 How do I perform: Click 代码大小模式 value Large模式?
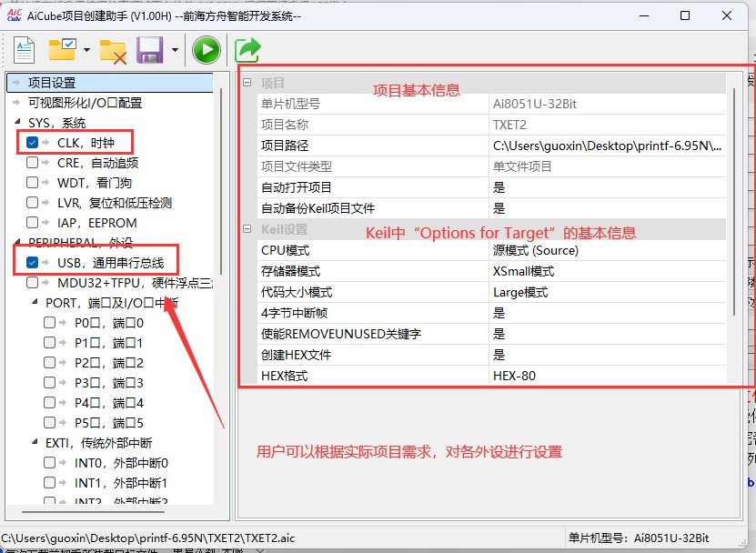pyautogui.click(x=608, y=292)
